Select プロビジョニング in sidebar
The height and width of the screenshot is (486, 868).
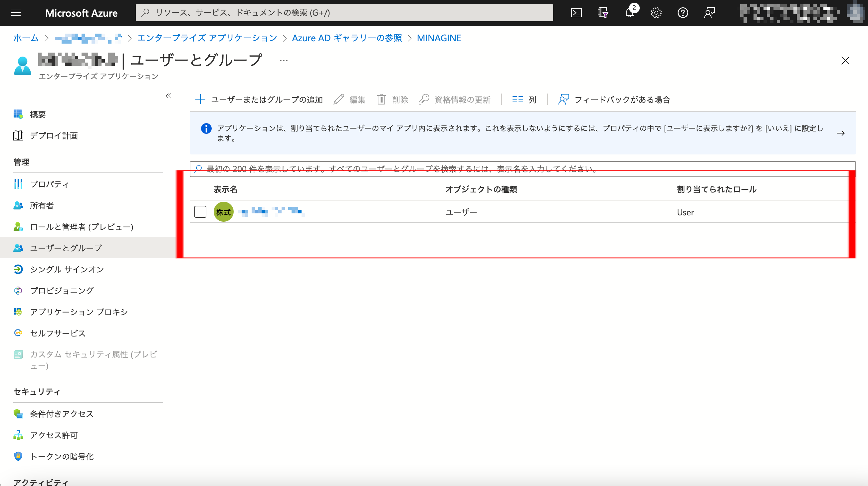point(62,291)
